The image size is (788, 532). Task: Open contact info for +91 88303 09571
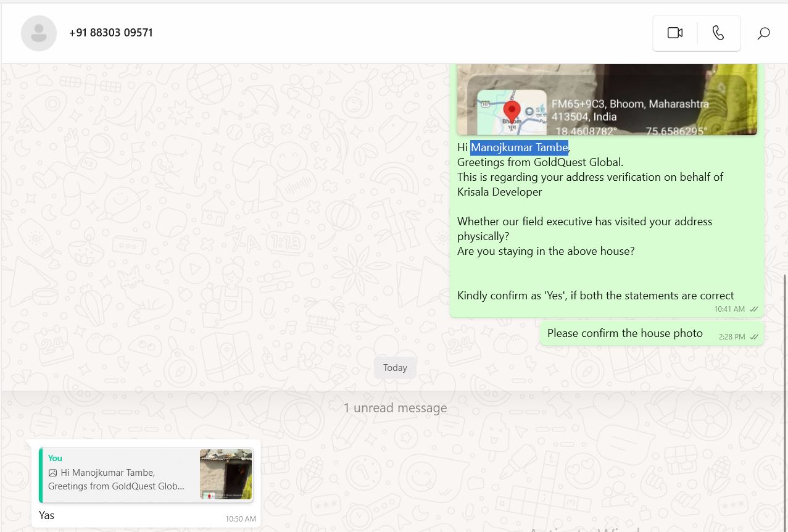[111, 33]
